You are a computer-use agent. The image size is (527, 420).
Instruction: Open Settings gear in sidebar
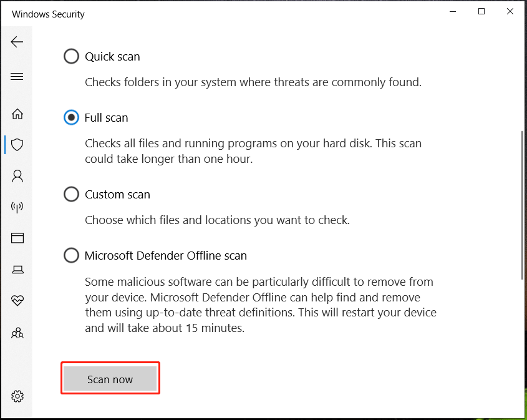coord(17,396)
